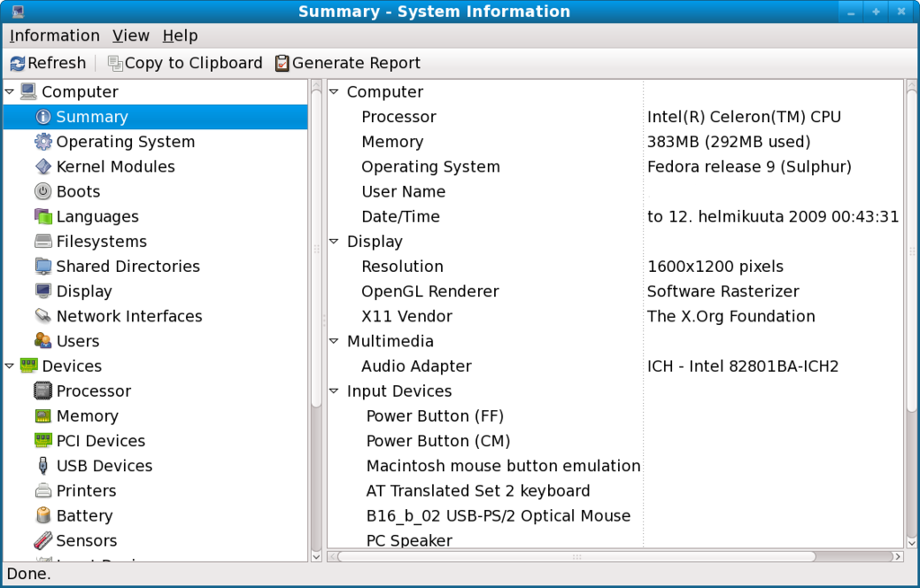Click the Generate Report icon
The image size is (920, 588).
point(282,64)
